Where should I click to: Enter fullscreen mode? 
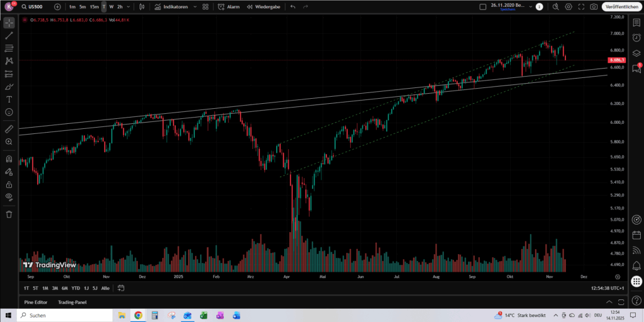pos(582,6)
